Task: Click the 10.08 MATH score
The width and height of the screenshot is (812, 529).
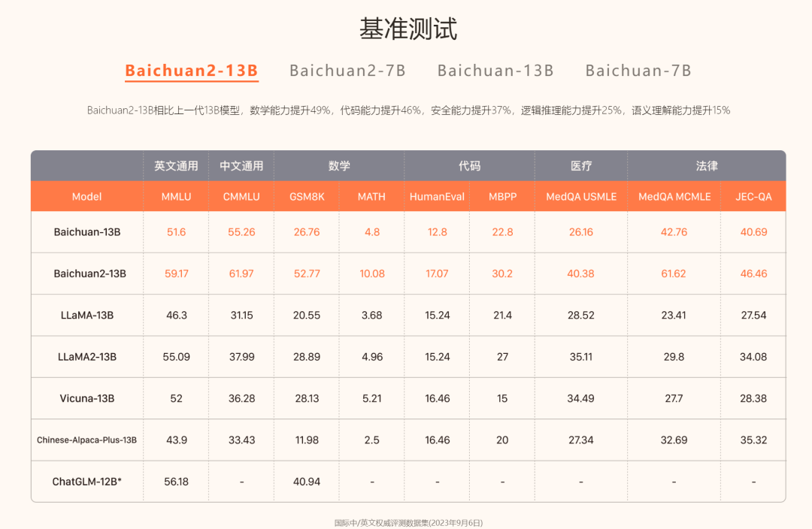Action: (x=372, y=274)
